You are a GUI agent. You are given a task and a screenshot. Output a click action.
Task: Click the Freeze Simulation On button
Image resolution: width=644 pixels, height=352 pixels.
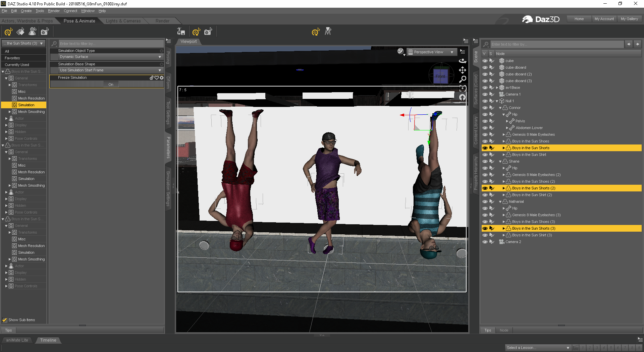(111, 84)
